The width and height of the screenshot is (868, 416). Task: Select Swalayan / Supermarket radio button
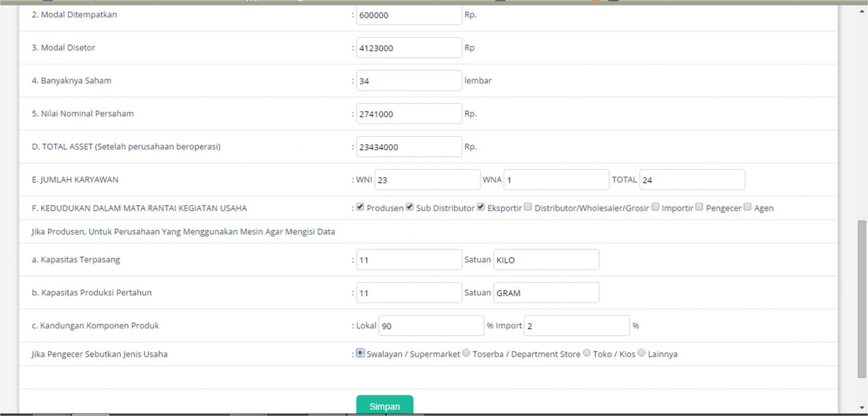coord(360,353)
